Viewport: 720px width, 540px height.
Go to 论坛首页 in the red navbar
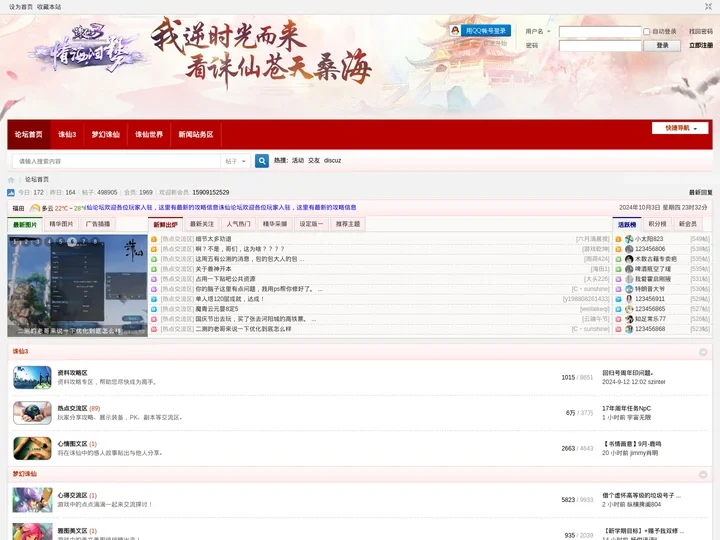[28, 135]
